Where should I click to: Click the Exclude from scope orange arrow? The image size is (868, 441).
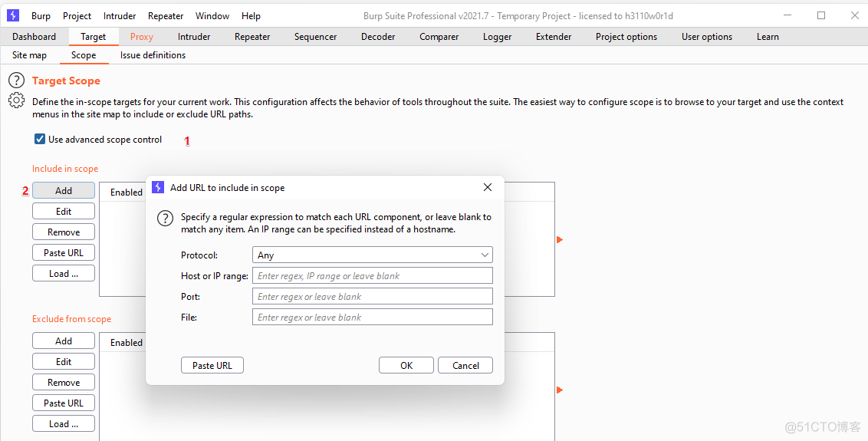[560, 390]
